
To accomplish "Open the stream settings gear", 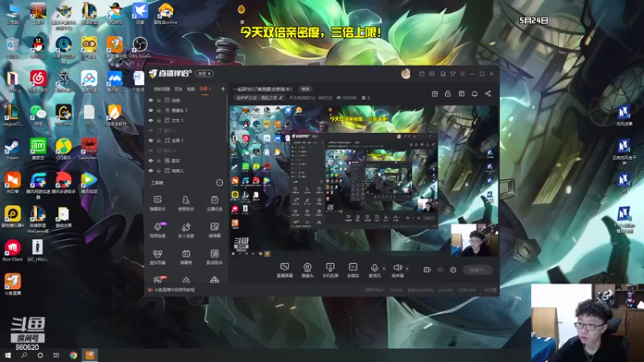I will point(453,269).
